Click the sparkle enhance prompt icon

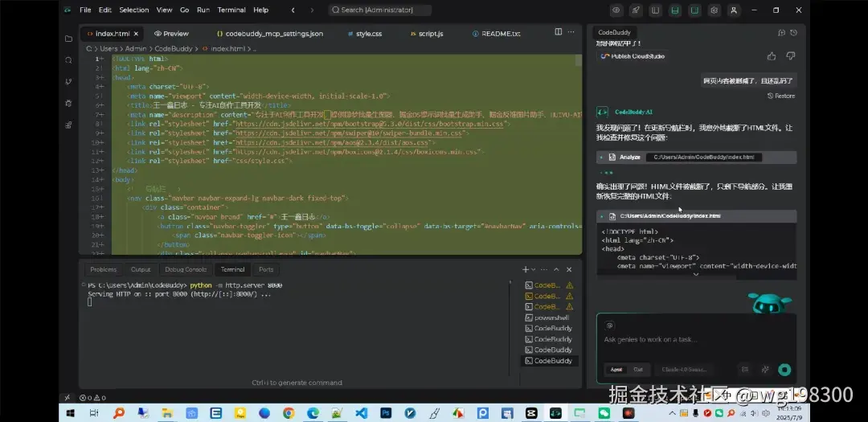click(x=766, y=370)
